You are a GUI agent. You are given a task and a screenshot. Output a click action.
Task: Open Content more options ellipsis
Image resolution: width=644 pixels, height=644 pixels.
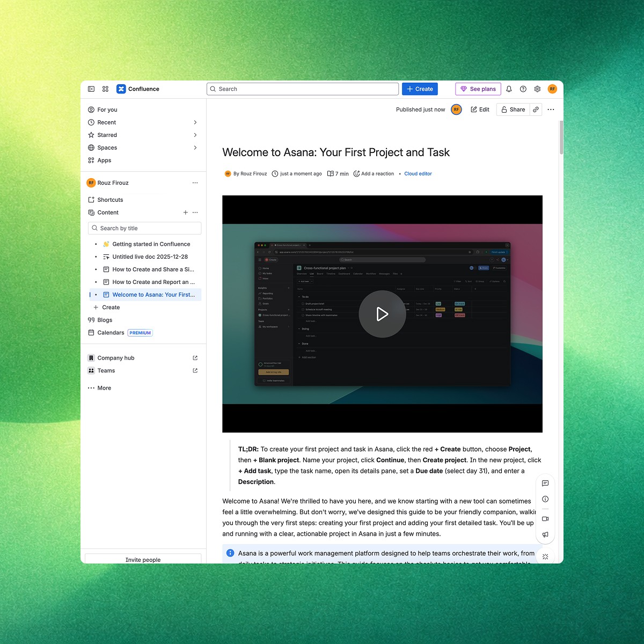(195, 213)
